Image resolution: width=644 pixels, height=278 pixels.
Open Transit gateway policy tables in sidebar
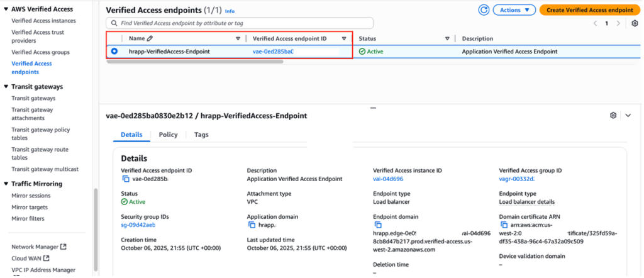[41, 133]
